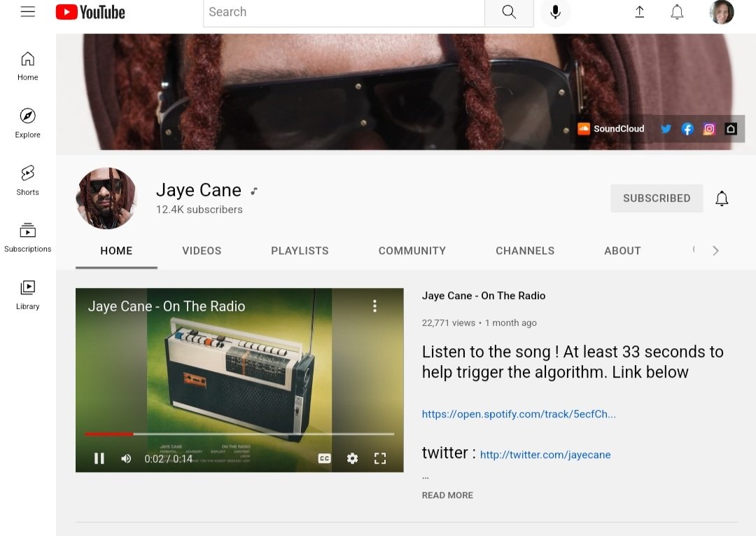Viewport: 756px width, 536px height.
Task: Switch to the VIDEOS tab
Action: 202,251
